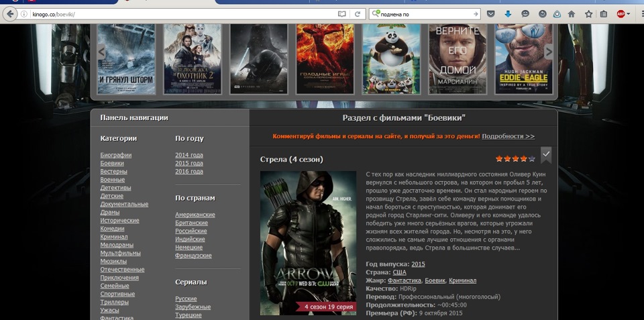Image resolution: width=644 pixels, height=320 pixels.
Task: Go to the browser home page icon
Action: [572, 14]
